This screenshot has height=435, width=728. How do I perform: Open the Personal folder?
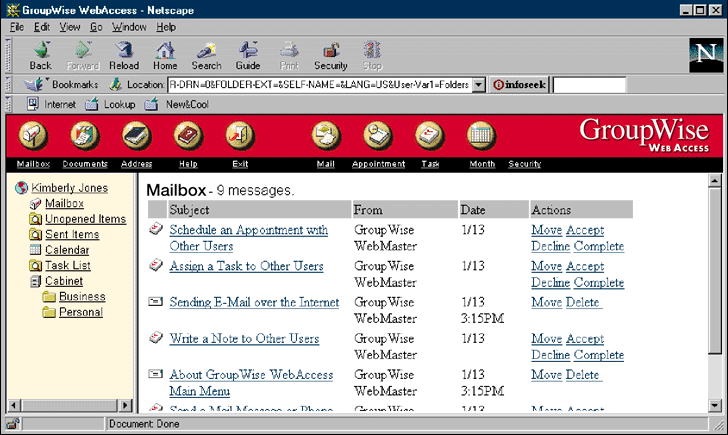coord(81,312)
